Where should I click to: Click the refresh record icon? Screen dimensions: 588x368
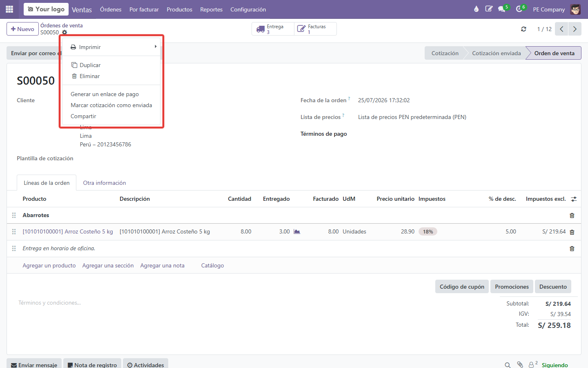pyautogui.click(x=523, y=29)
